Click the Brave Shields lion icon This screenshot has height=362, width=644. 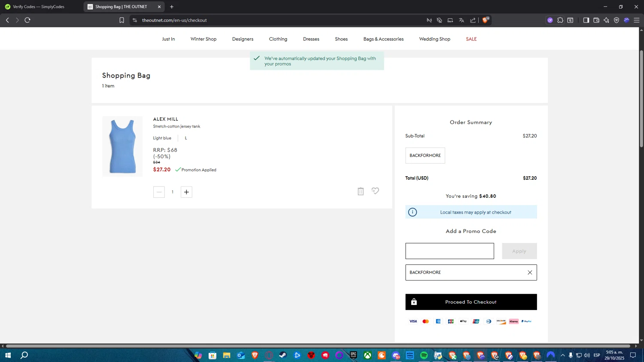point(486,20)
